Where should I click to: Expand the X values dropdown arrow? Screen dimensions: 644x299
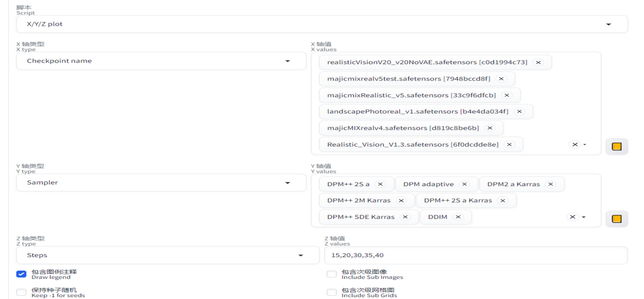coord(585,145)
